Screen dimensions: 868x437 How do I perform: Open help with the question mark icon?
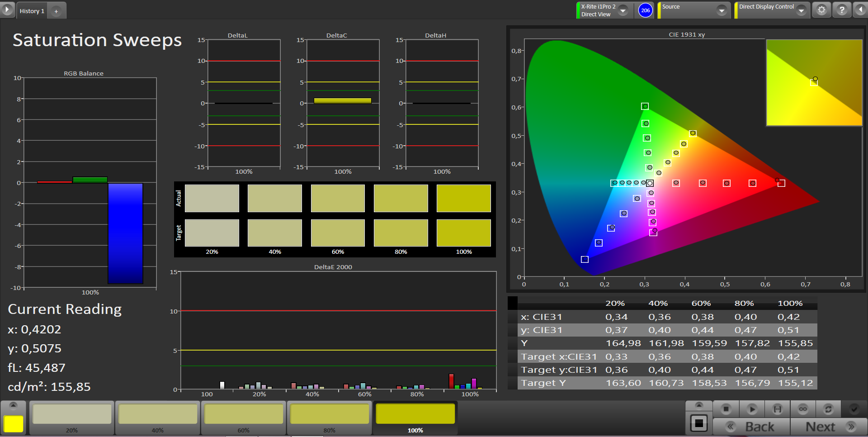pos(842,10)
